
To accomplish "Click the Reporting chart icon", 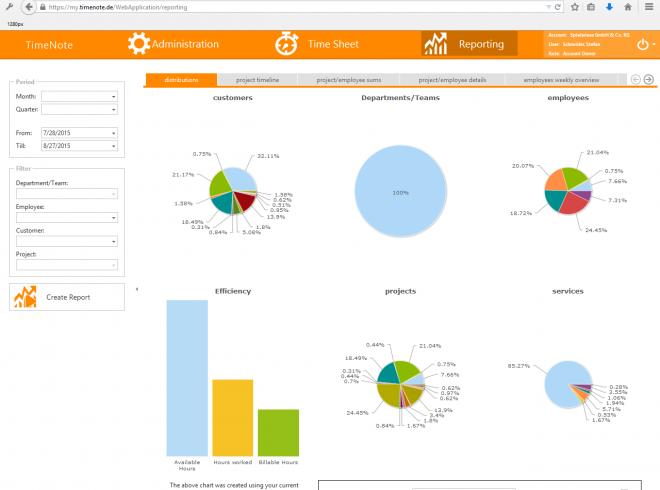I will pyautogui.click(x=435, y=44).
